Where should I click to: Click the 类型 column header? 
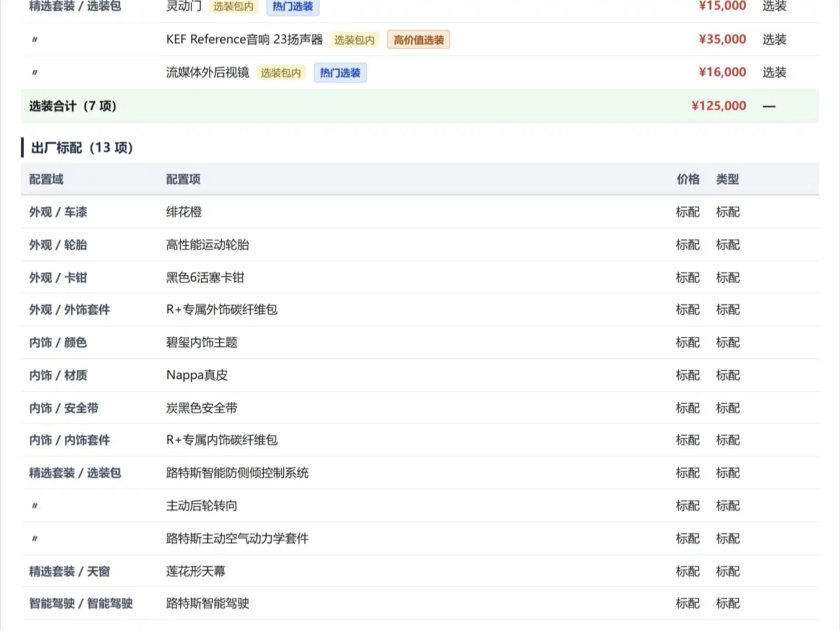click(x=728, y=179)
